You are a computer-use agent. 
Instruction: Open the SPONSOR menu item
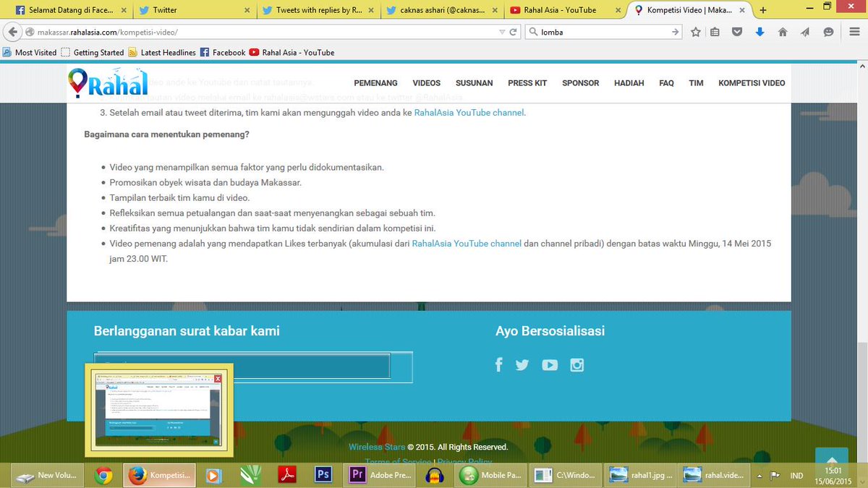[581, 83]
